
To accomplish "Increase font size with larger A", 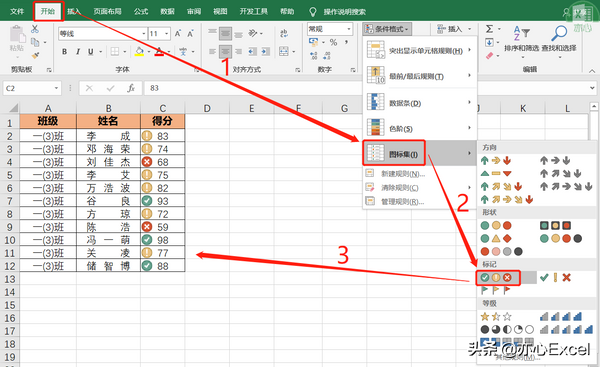I will click(x=178, y=34).
